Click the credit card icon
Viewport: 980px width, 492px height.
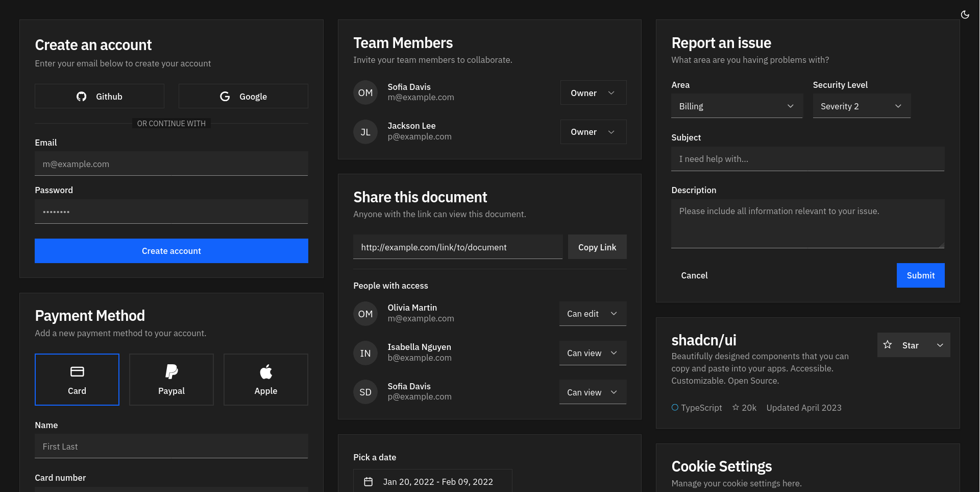pos(77,371)
